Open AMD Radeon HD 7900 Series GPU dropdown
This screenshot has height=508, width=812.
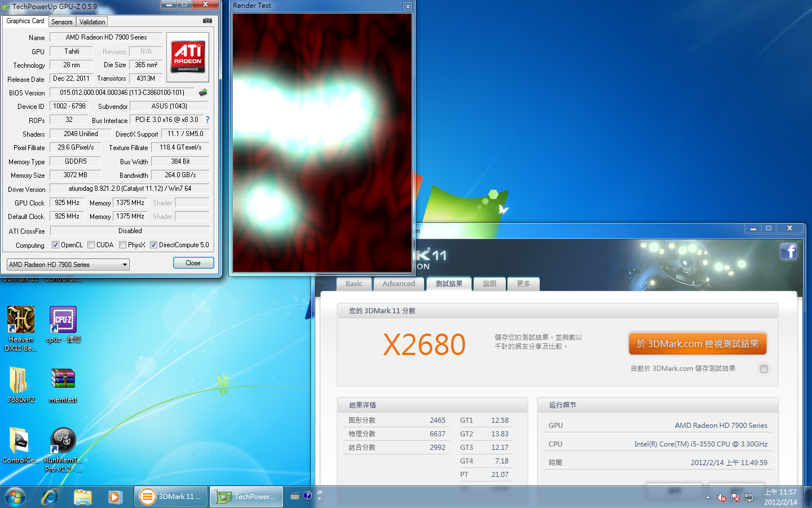pos(68,264)
